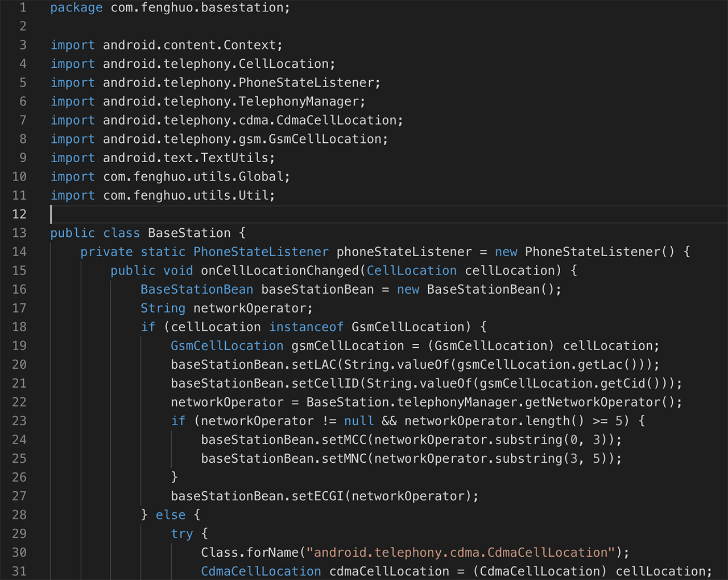728x580 pixels.
Task: Click the BaseStation class name declaration
Action: pyautogui.click(x=189, y=233)
